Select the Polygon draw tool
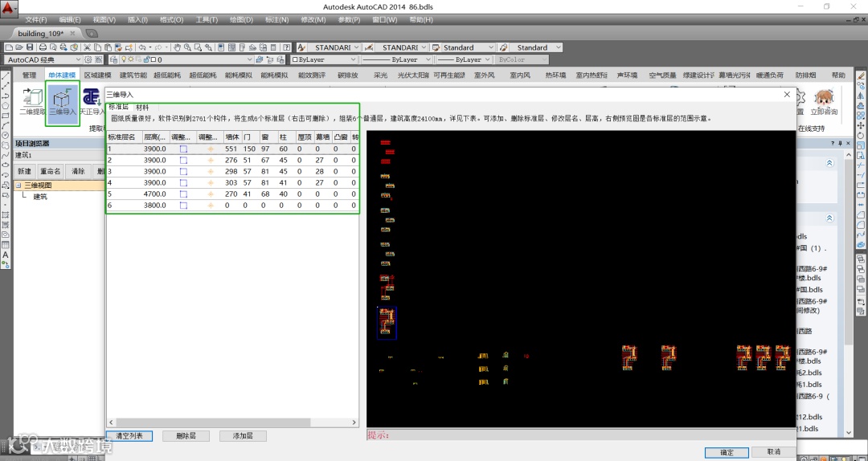 pyautogui.click(x=6, y=106)
